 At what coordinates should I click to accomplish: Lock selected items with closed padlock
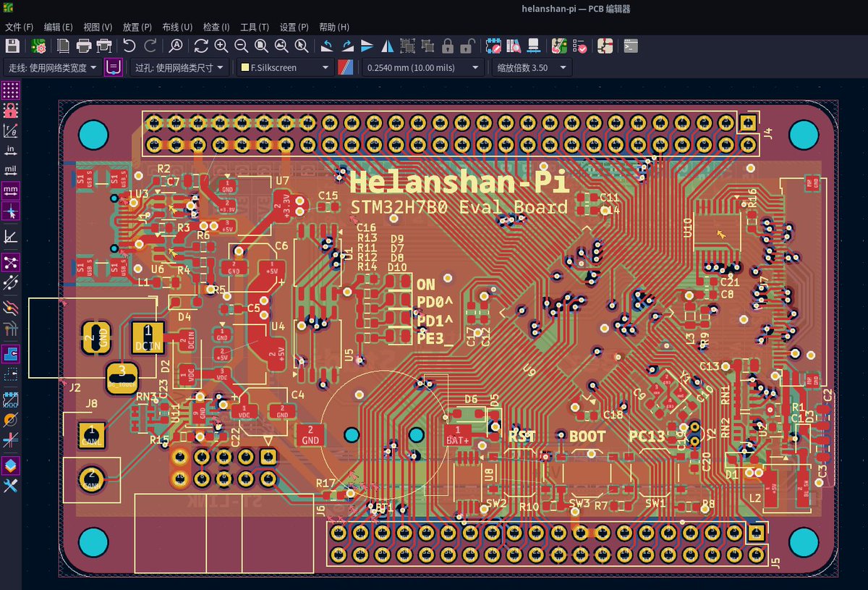pos(448,46)
